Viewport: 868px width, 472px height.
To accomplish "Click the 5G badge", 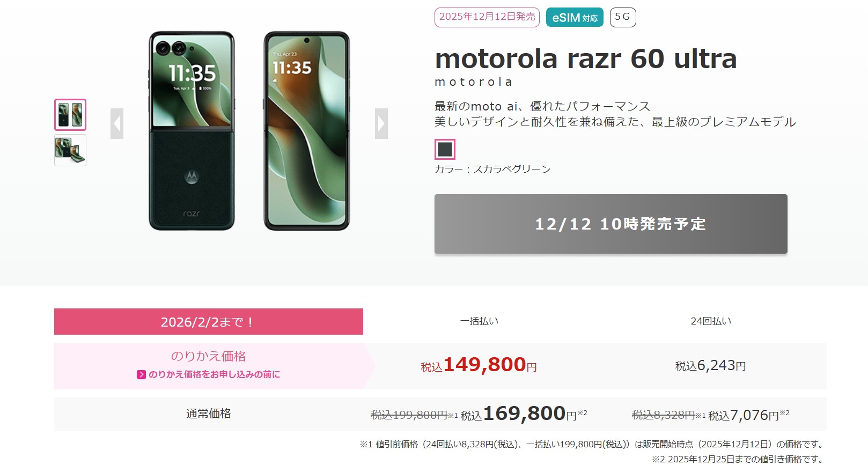I will coord(623,17).
